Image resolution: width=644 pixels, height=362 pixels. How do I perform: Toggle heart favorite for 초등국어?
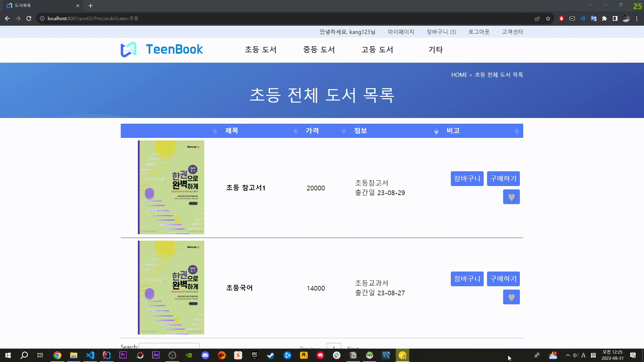point(511,297)
